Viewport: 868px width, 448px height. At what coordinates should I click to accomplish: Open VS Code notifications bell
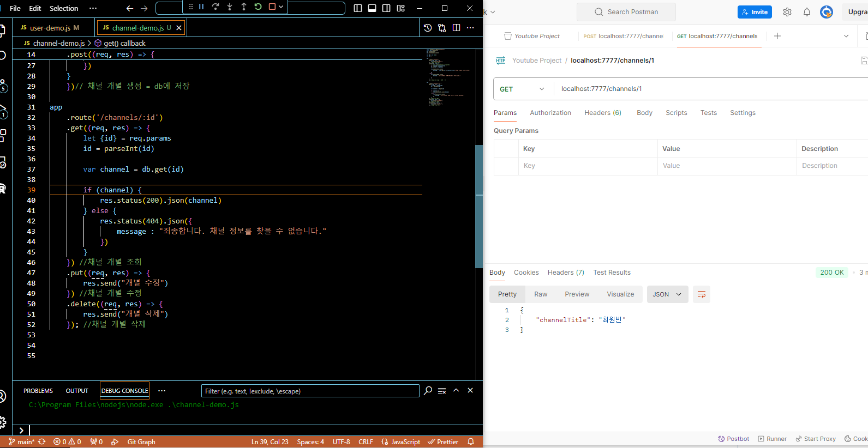click(x=471, y=442)
